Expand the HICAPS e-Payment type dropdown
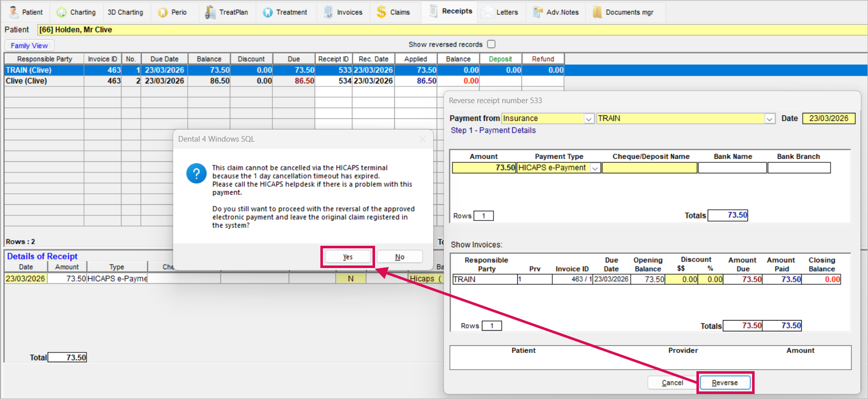Viewport: 868px width, 399px height. point(595,168)
